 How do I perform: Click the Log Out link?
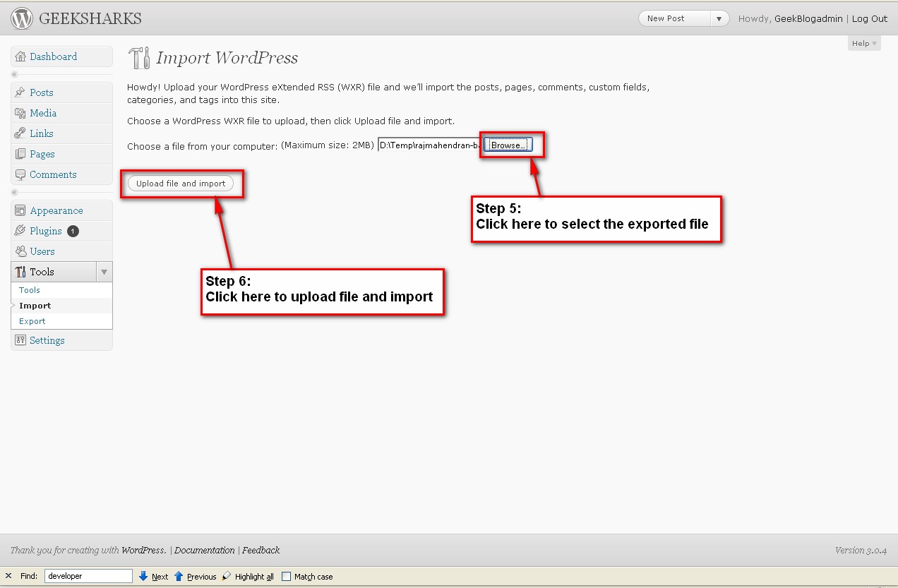click(x=870, y=19)
